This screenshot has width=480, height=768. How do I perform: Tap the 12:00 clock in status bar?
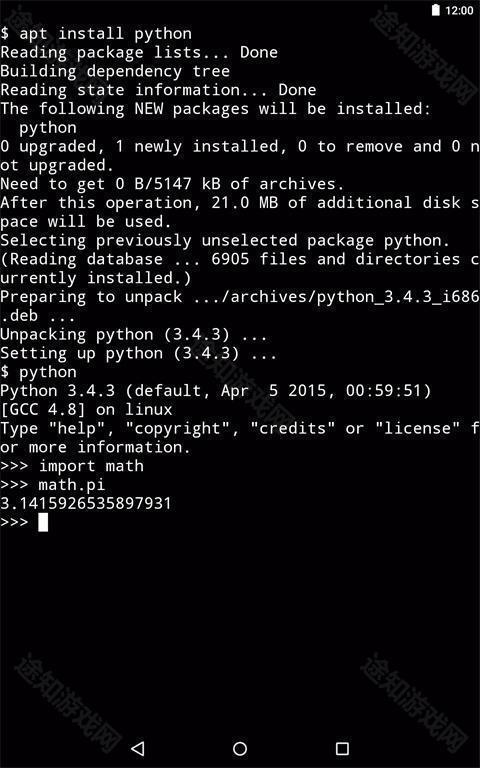point(459,11)
